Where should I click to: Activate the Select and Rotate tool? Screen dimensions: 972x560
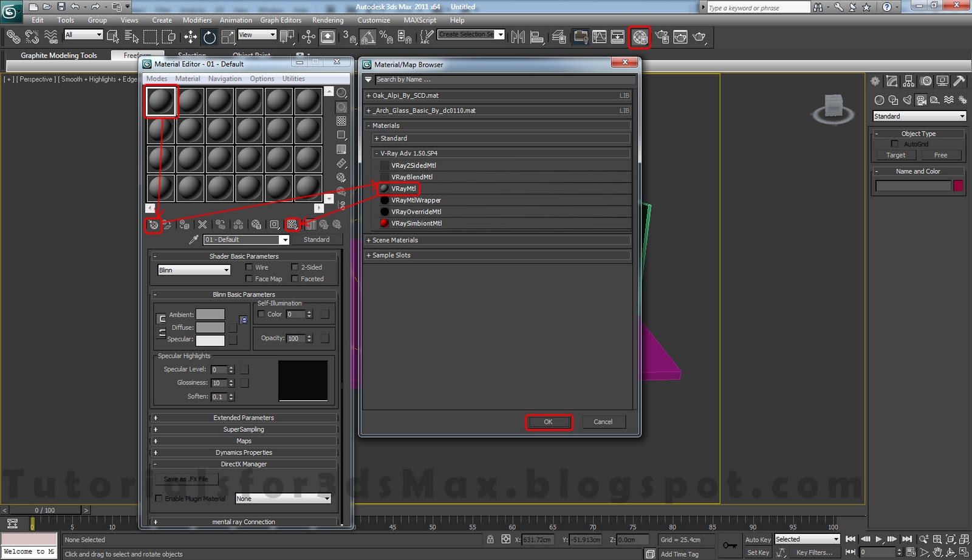point(210,37)
